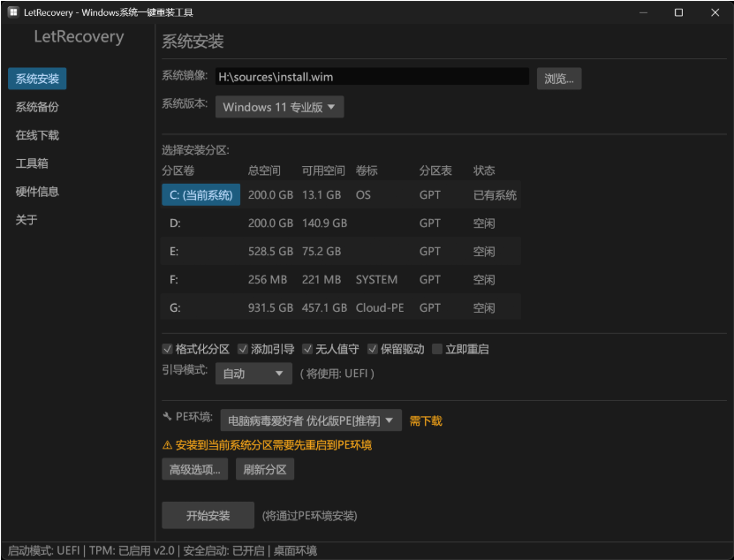
Task: Expand the 引导模式 自动 dropdown
Action: click(x=253, y=374)
